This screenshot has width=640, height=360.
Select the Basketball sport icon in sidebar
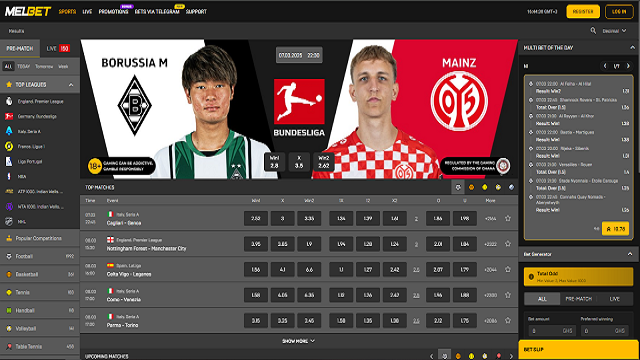(9, 274)
